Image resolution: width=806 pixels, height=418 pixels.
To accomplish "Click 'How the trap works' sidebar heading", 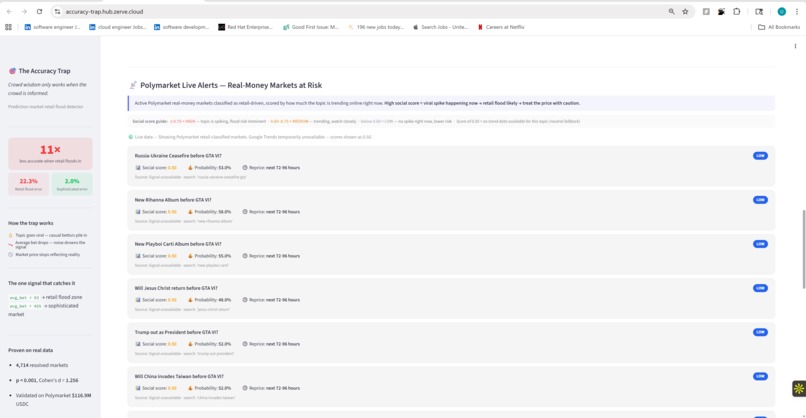I will pos(30,223).
